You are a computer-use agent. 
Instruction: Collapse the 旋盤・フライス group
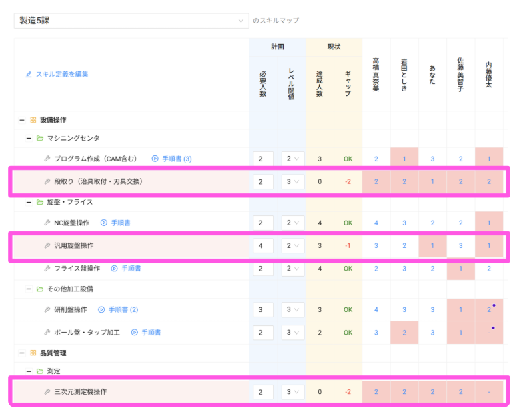[29, 202]
